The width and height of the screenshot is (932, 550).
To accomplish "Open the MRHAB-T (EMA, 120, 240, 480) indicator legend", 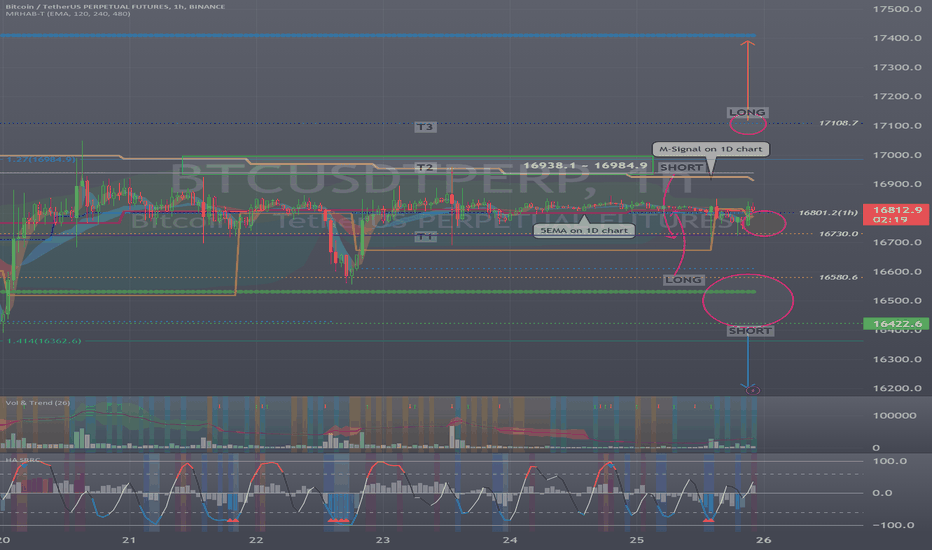I will pyautogui.click(x=68, y=14).
